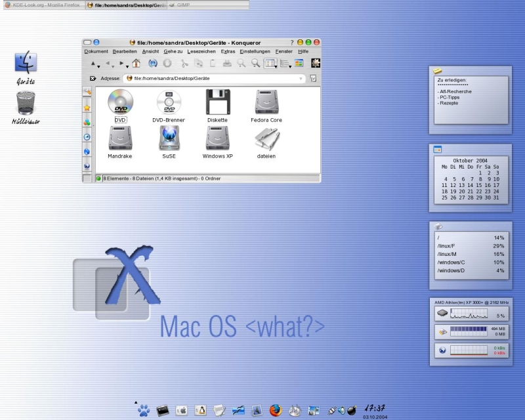Open the clock history sidebar panel
The image size is (525, 420).
click(x=87, y=136)
